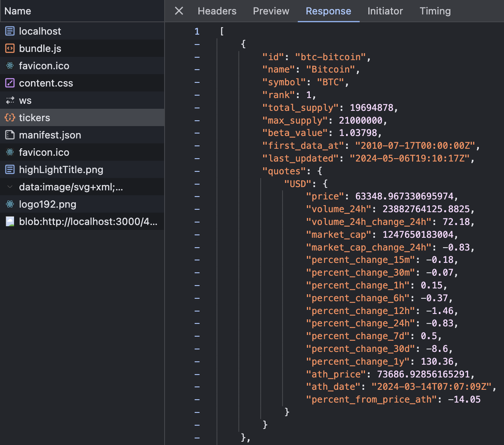
Task: Select the tickers request
Action: pyautogui.click(x=82, y=117)
